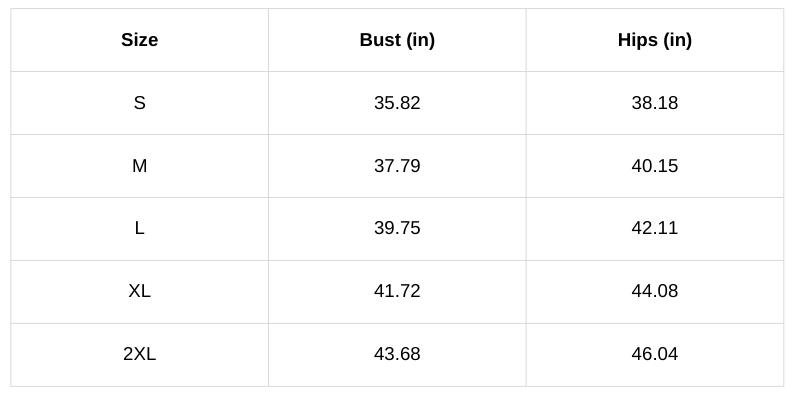Click the "(in)" unit in Bust header
The width and height of the screenshot is (800, 400).
(420, 40)
